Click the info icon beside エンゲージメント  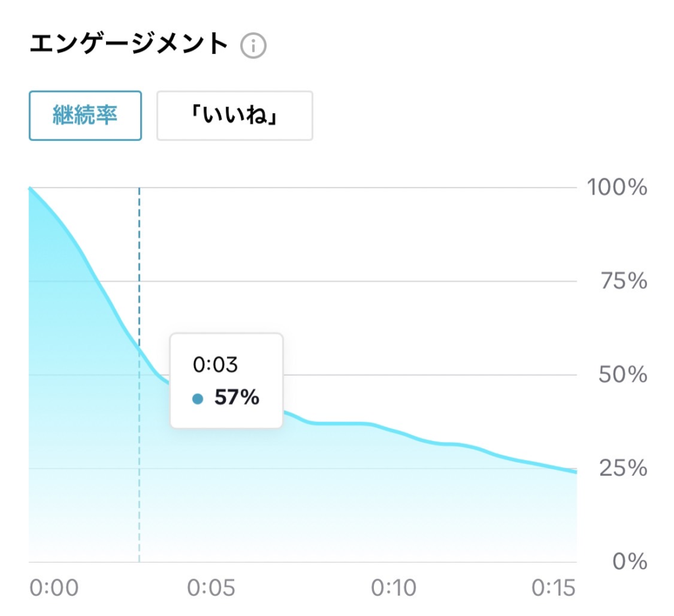[x=253, y=46]
